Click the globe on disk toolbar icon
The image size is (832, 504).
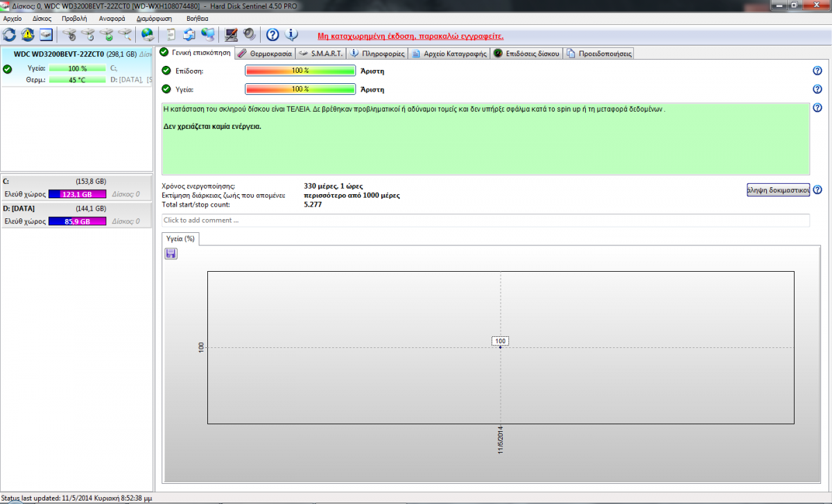coord(147,34)
